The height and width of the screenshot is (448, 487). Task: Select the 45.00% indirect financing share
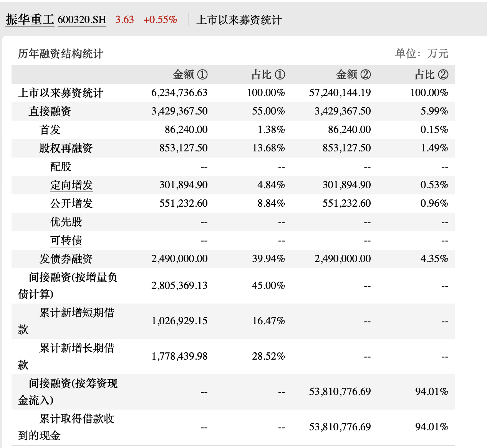[268, 285]
